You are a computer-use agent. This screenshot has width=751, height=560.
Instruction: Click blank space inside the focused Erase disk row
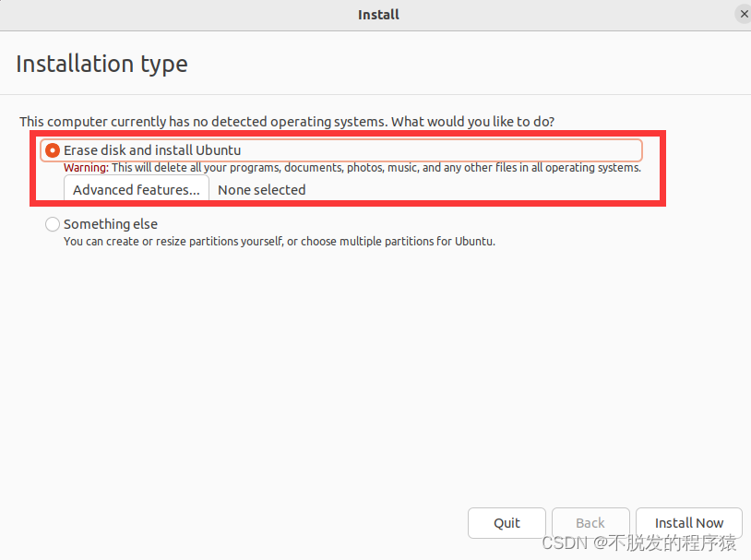click(441, 150)
